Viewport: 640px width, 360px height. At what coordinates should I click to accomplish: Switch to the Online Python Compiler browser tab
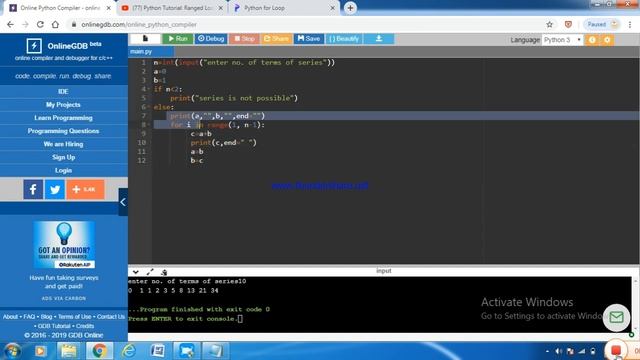tap(60, 8)
